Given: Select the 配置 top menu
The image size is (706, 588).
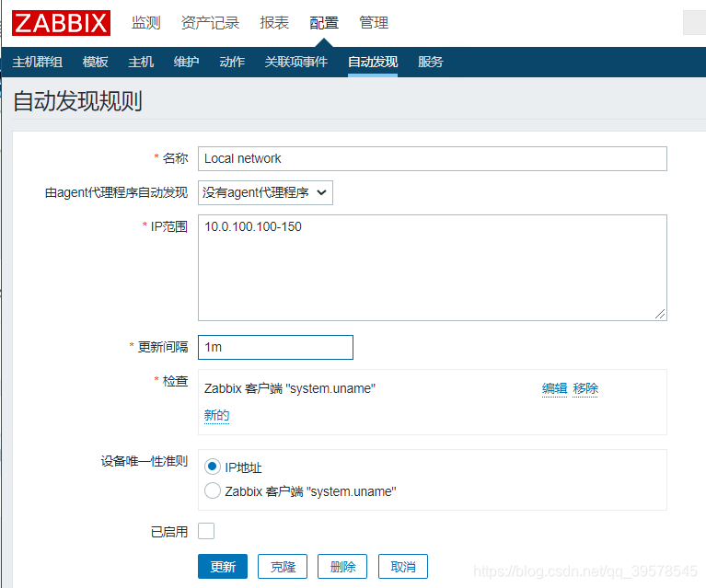Looking at the screenshot, I should point(324,22).
